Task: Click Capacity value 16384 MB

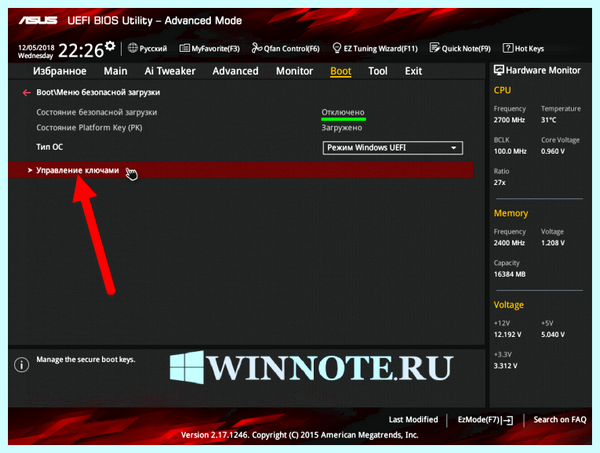Action: (509, 274)
